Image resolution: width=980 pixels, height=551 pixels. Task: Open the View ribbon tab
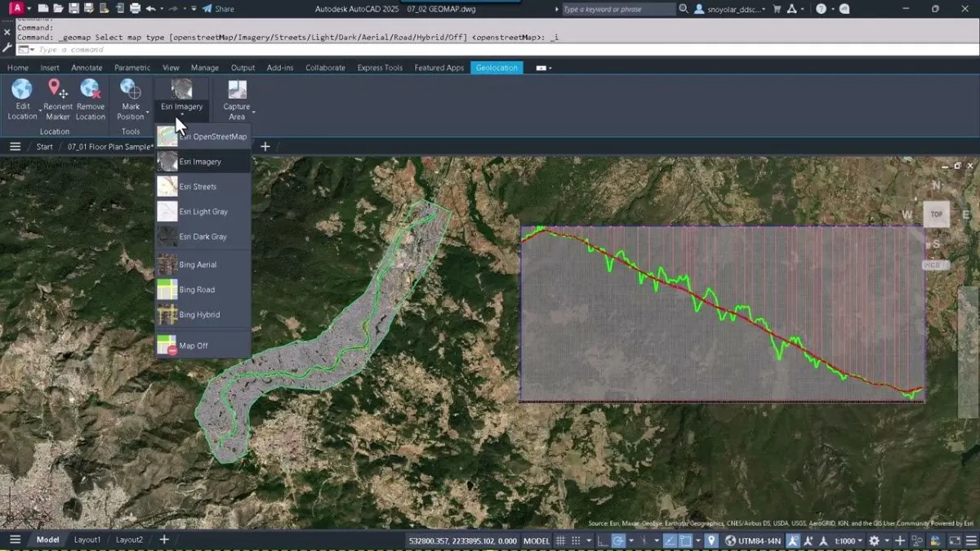tap(171, 68)
